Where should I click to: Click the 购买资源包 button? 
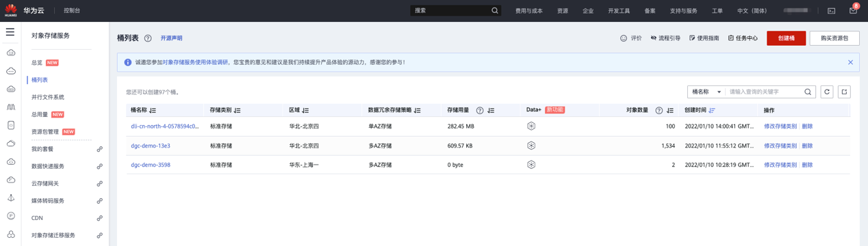point(834,38)
